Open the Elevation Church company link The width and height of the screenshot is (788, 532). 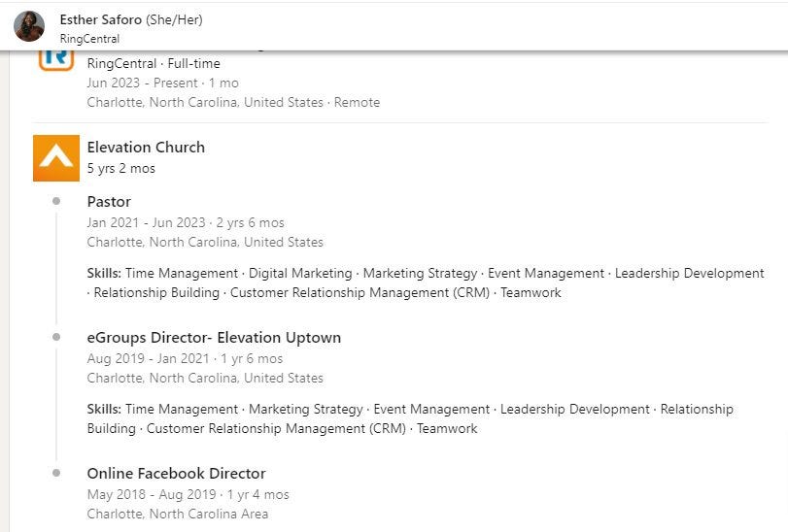(x=146, y=147)
